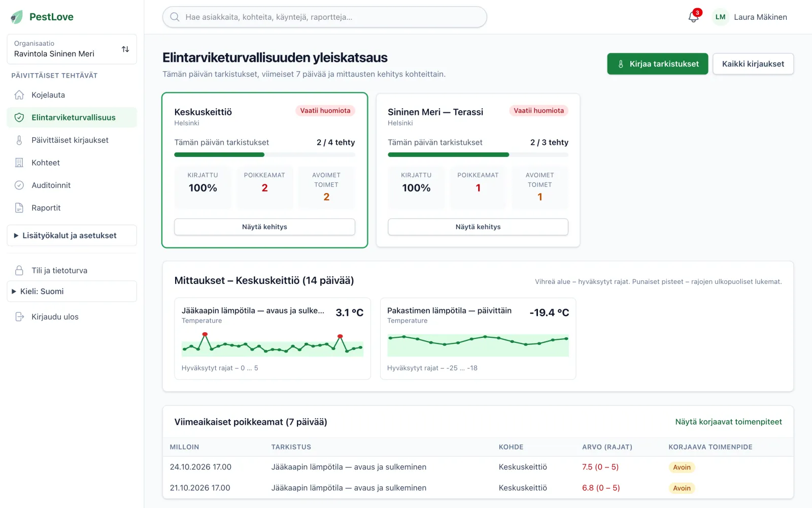The width and height of the screenshot is (812, 508).
Task: Click the PestLove leaf logo icon
Action: click(17, 17)
